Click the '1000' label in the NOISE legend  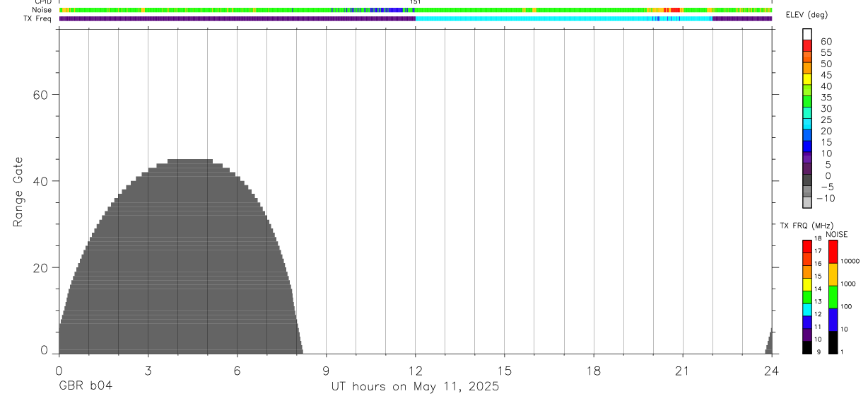tap(848, 284)
